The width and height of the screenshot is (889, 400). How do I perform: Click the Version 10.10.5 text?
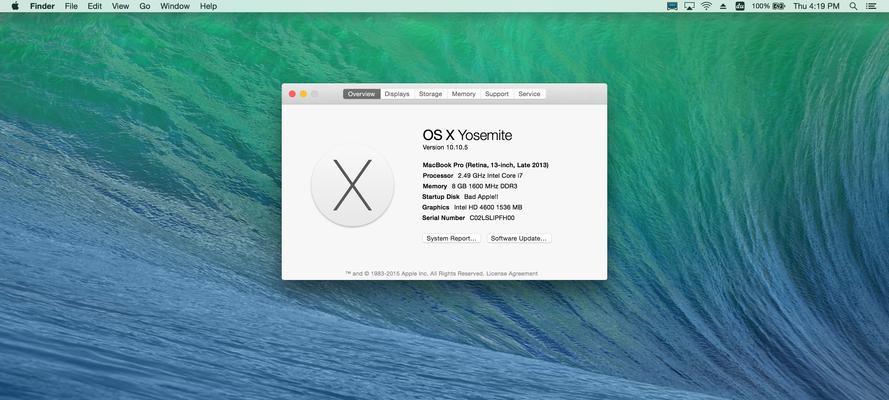[x=445, y=147]
